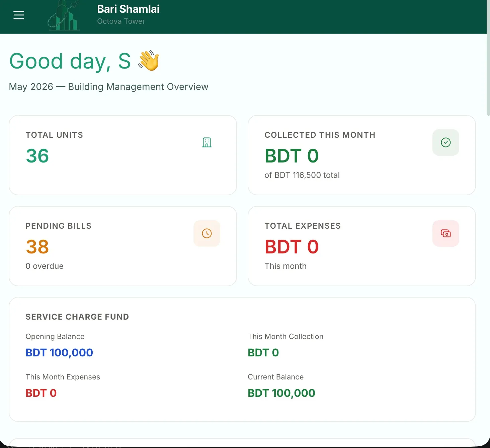
Task: Click the banknote icon in Total Expenses card
Action: coord(446,233)
